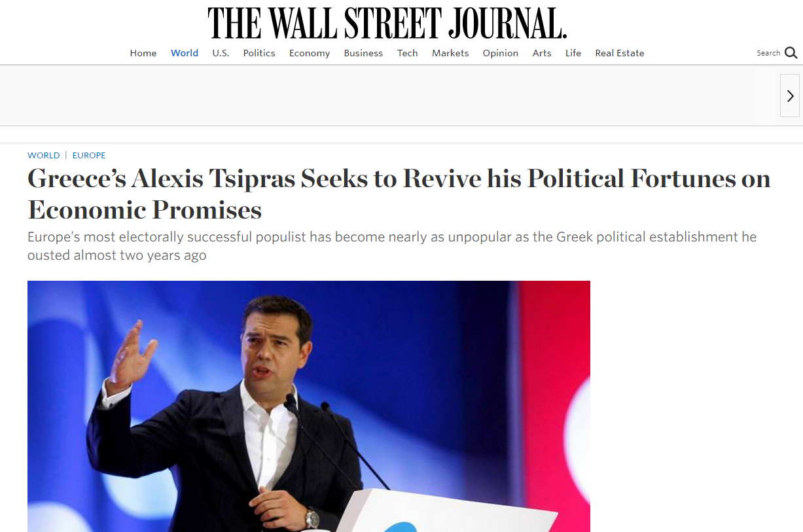This screenshot has height=532, width=803.
Task: Go to the Business section
Action: tap(363, 53)
